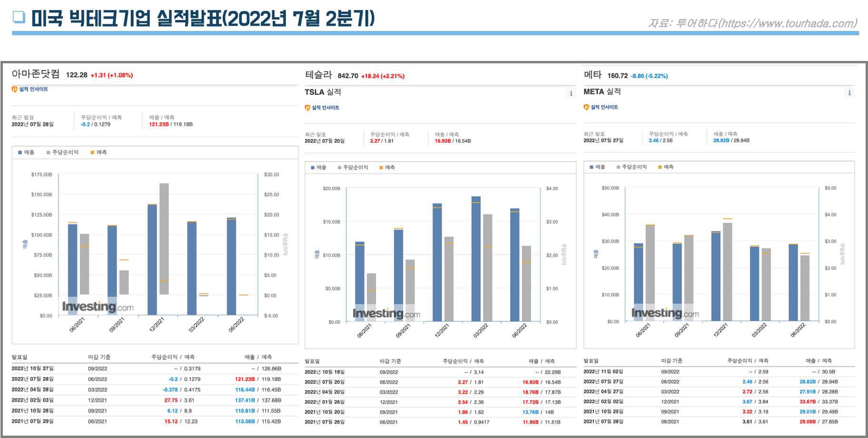This screenshot has width=868, height=438.
Task: Click Amazon latest report date 2022년 07월 28일
Action: [x=33, y=124]
